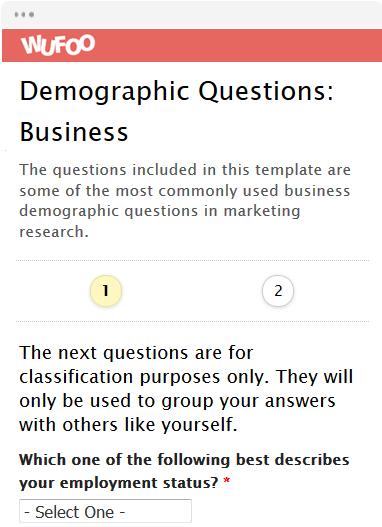
Task: Click the middle gray window dot
Action: pos(24,14)
